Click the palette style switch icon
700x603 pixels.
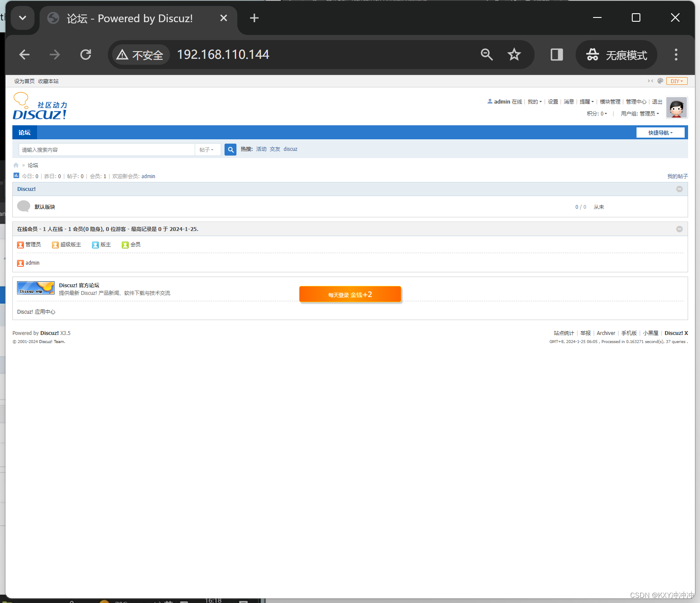pyautogui.click(x=660, y=81)
